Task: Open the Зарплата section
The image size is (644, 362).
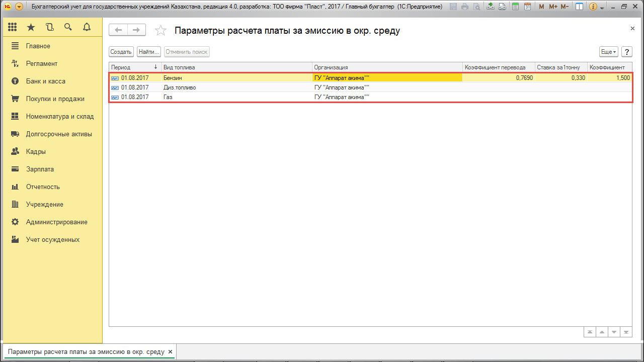Action: tap(40, 169)
